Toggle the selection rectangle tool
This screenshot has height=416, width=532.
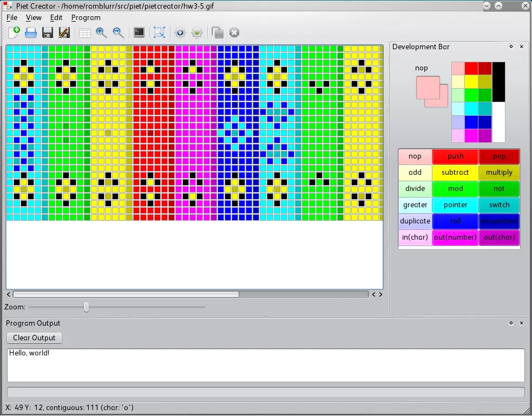pos(159,32)
